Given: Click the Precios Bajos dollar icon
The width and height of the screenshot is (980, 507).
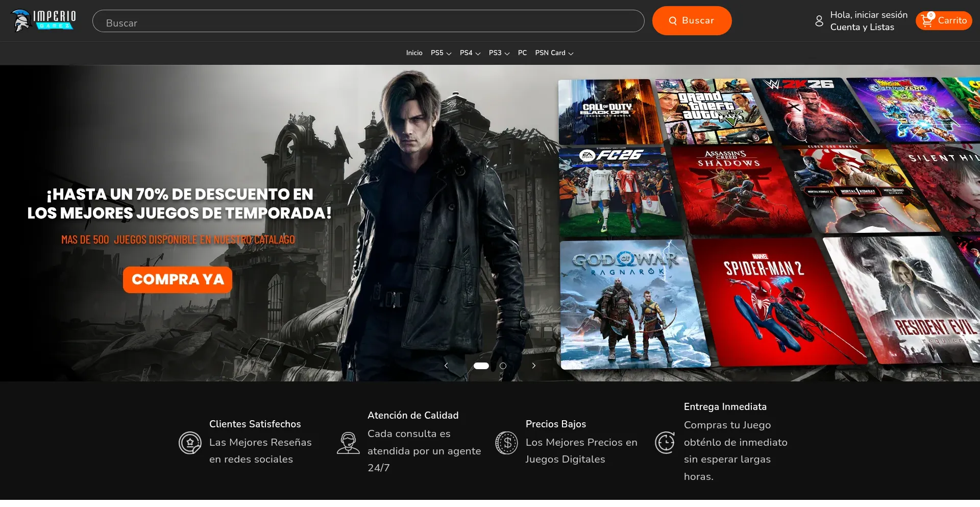Looking at the screenshot, I should point(506,443).
